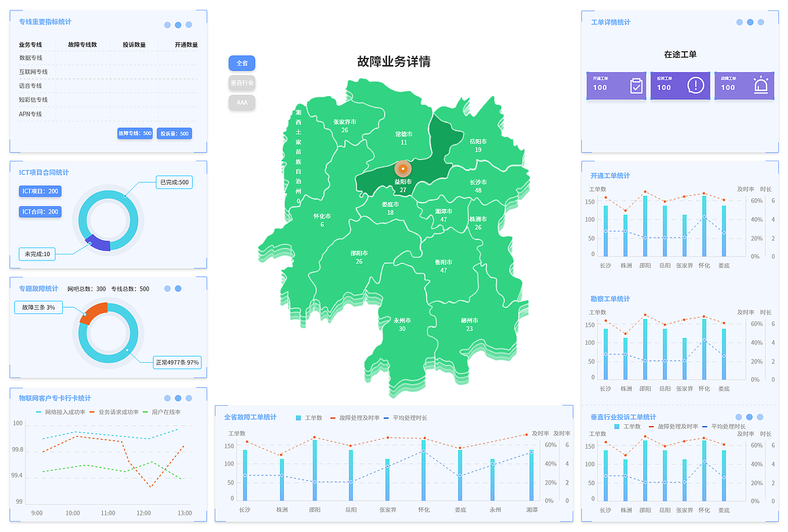The image size is (788, 532).
Task: Click the first indicator dot on the 专线重要指标统计 panel
Action: pos(167,25)
